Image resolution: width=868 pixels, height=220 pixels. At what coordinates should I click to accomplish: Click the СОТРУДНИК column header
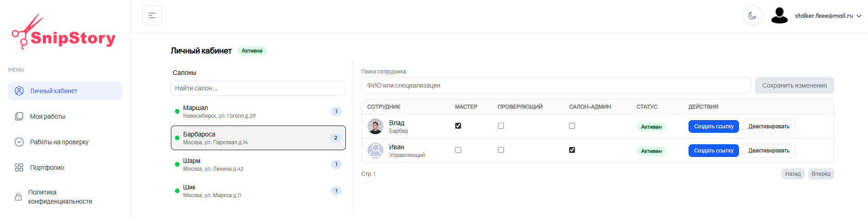384,107
